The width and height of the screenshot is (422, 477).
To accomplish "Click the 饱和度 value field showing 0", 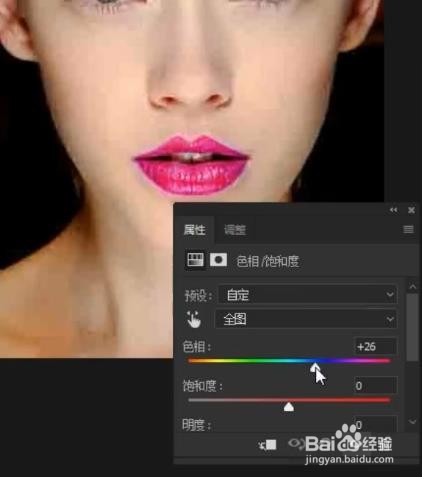I will tap(375, 386).
